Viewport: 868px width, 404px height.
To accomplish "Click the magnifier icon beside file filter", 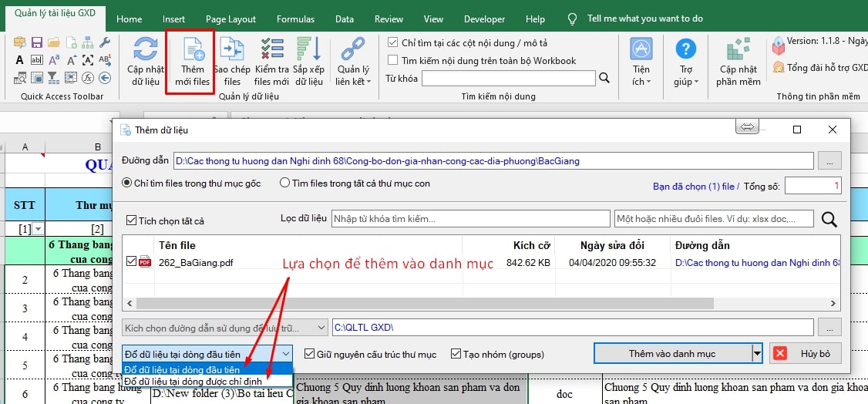I will click(829, 219).
